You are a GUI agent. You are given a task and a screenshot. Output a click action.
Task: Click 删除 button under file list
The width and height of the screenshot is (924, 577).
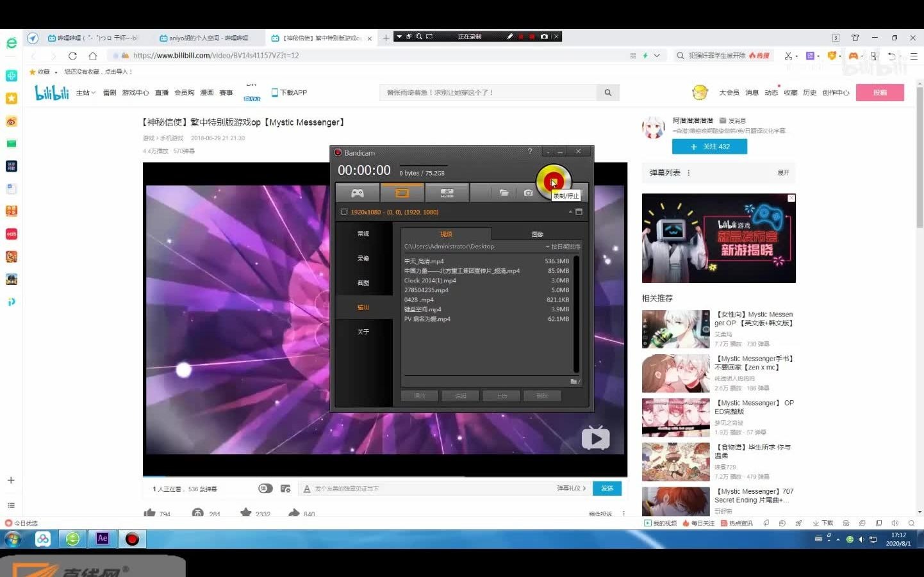click(542, 396)
